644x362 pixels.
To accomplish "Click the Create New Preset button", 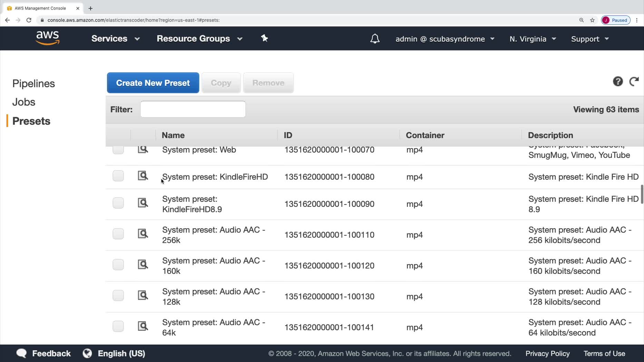I will point(153,83).
